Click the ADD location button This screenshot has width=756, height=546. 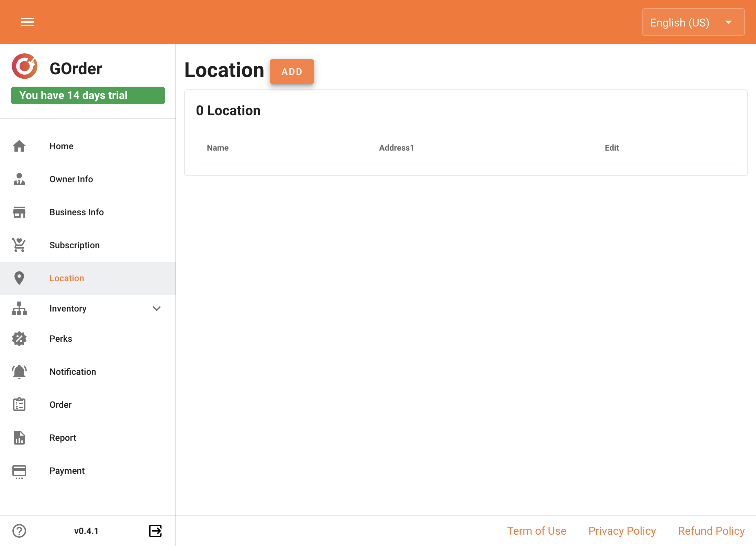[292, 72]
